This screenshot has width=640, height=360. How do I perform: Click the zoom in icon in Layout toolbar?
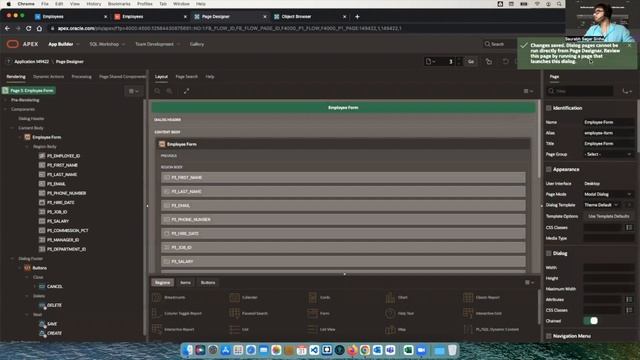(169, 91)
